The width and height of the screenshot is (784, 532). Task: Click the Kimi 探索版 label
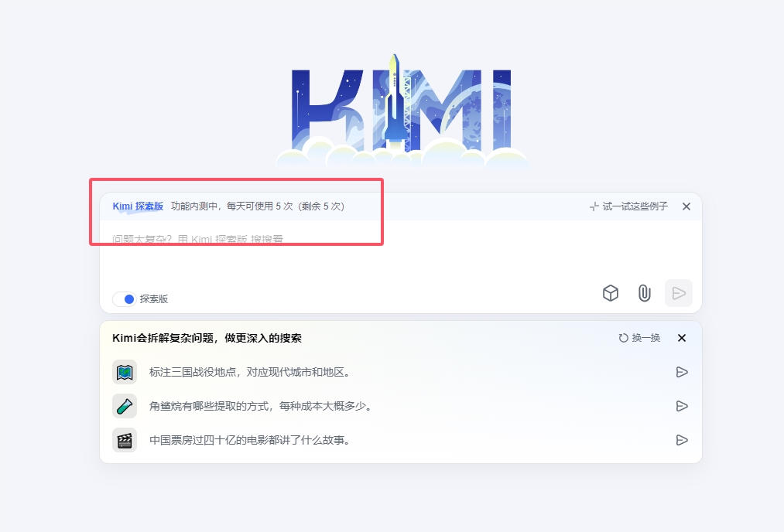(x=138, y=206)
